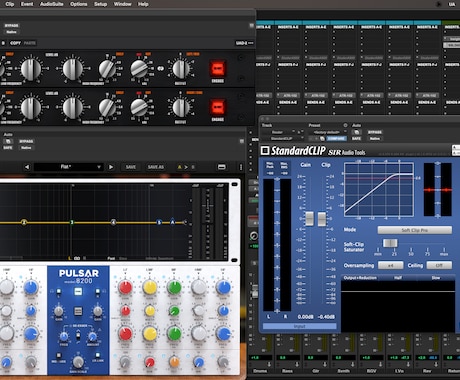Toggle the MID LINK switch
Image resolution: width=460 pixels, height=380 pixels.
point(58,355)
